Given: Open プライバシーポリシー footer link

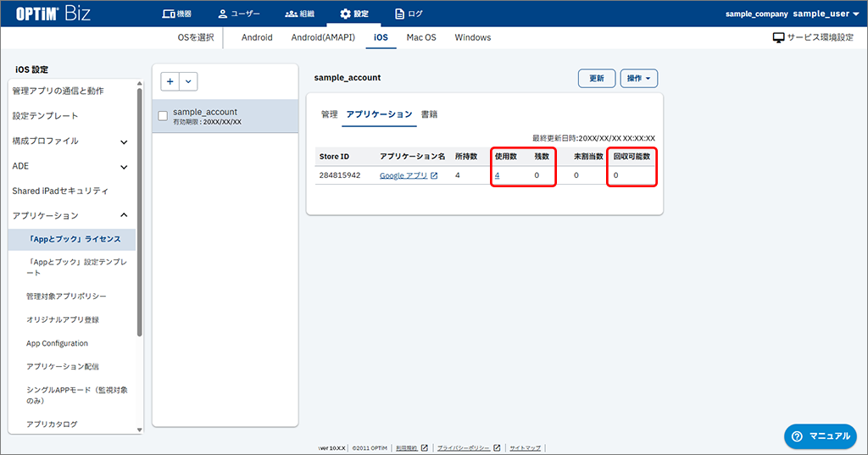Looking at the screenshot, I should (x=464, y=448).
